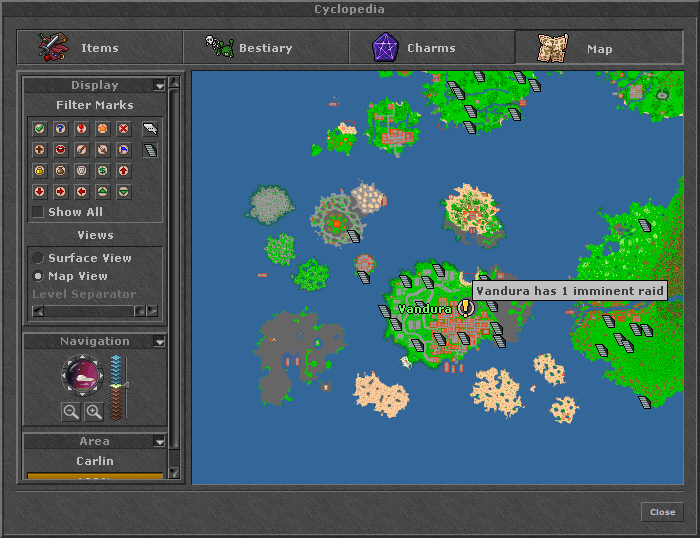
Task: Collapse the Display panel
Action: click(x=159, y=85)
